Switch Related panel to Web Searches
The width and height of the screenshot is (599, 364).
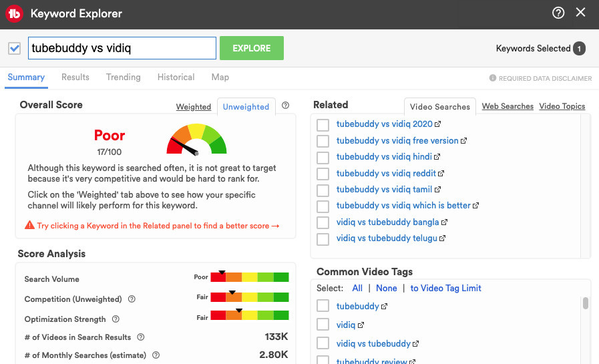tap(508, 106)
